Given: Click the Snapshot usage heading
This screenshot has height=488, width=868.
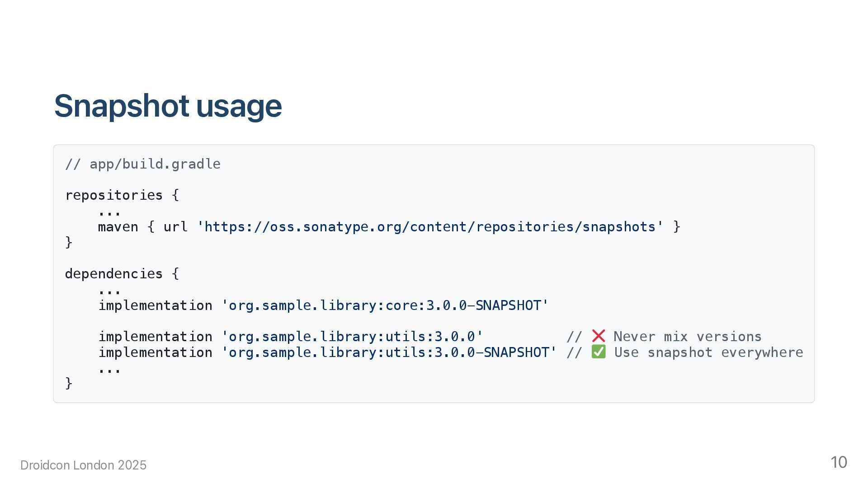Looking at the screenshot, I should tap(168, 106).
